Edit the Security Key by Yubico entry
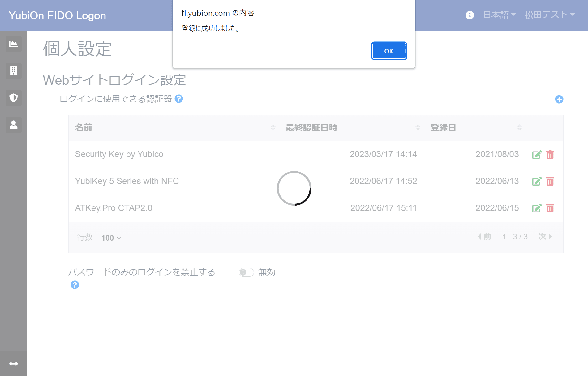Screen dimensions: 588x376 537,155
